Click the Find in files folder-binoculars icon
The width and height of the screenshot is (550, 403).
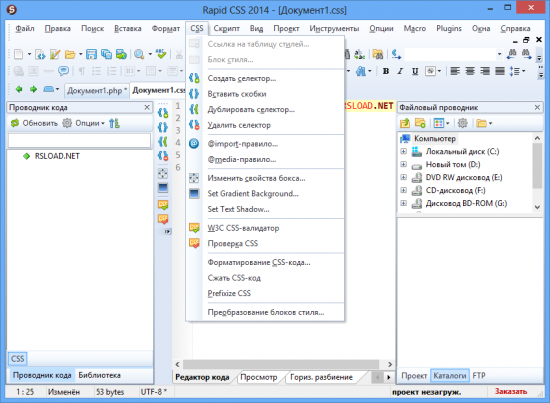(x=378, y=54)
